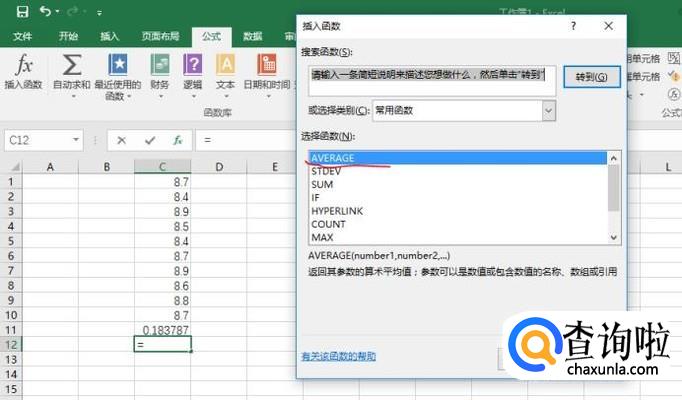The width and height of the screenshot is (682, 400).
Task: Open the 日期和时间 functions icon
Action: click(x=267, y=65)
